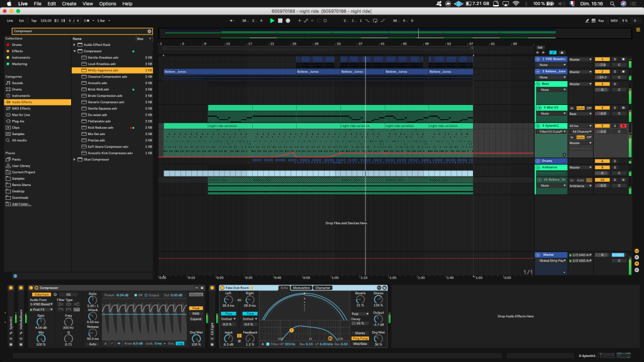Open the Apple menu
644x362 pixels.
(9, 4)
